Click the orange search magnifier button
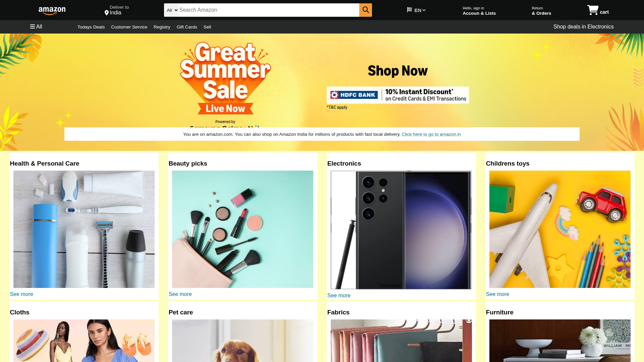Viewport: 644px width, 362px height. pyautogui.click(x=365, y=10)
